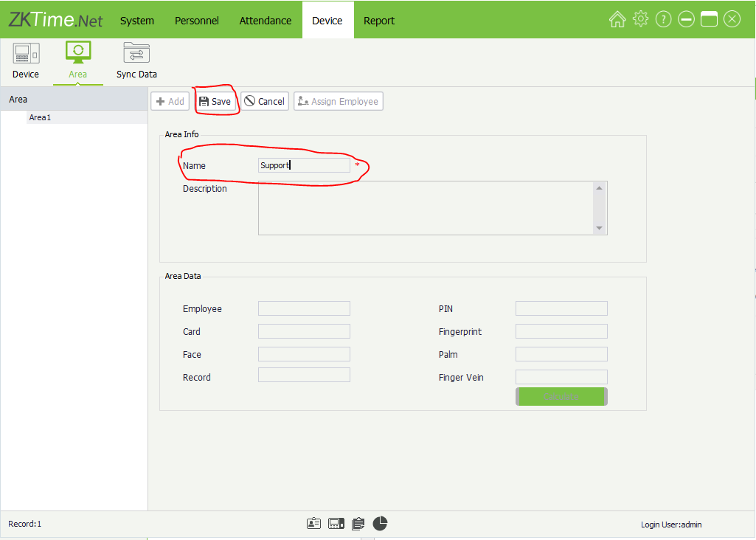Go to the home screen via house icon
The image size is (756, 540).
tap(617, 20)
